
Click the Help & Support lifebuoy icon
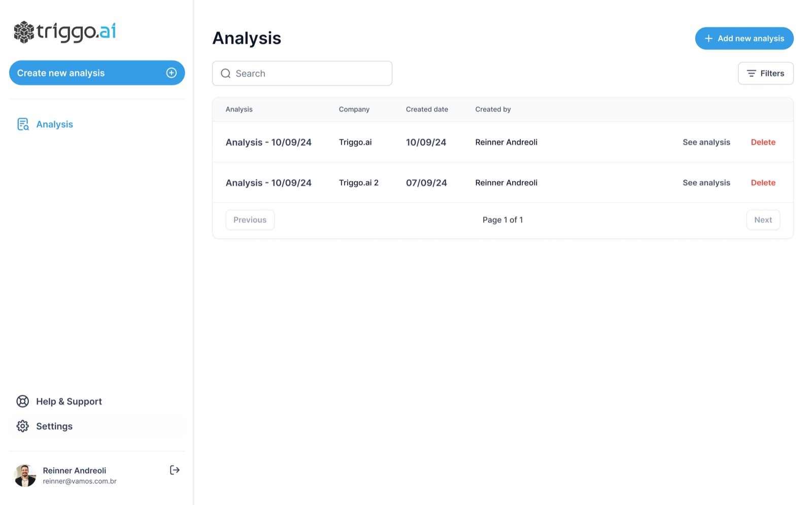[23, 401]
